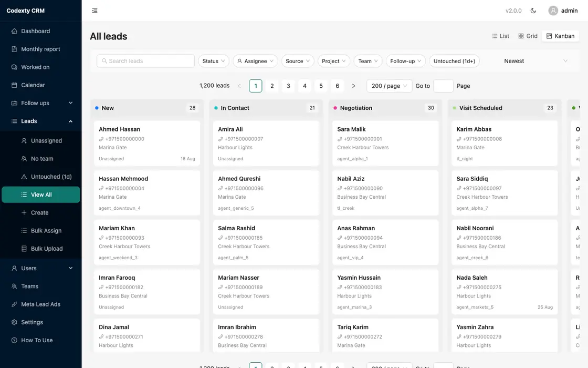
Task: Click the Negotiation column count 30
Action: coord(431,108)
